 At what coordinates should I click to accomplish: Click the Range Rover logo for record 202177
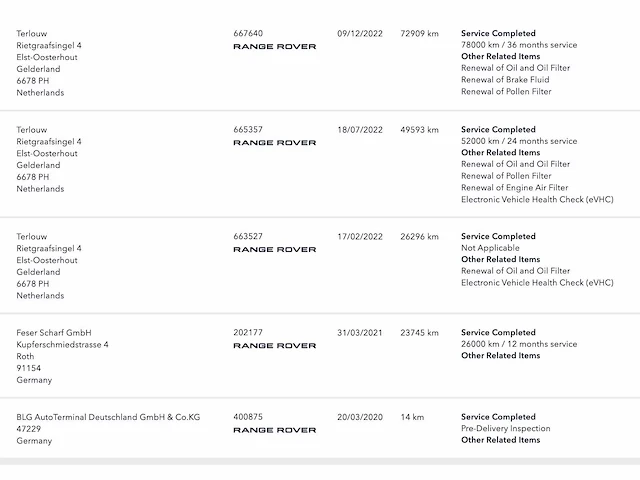(x=275, y=346)
